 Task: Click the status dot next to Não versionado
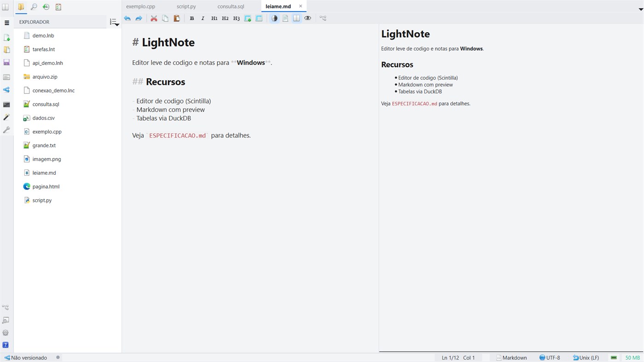58,357
